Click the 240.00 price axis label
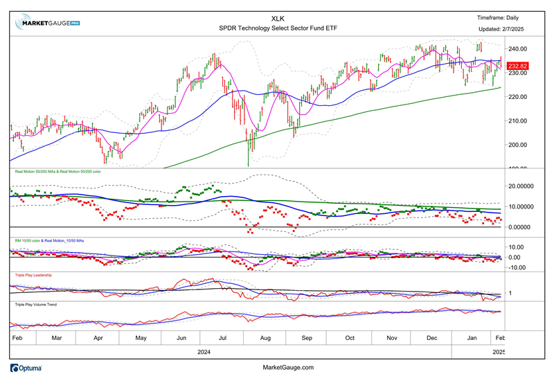The image size is (554, 392). tap(517, 48)
